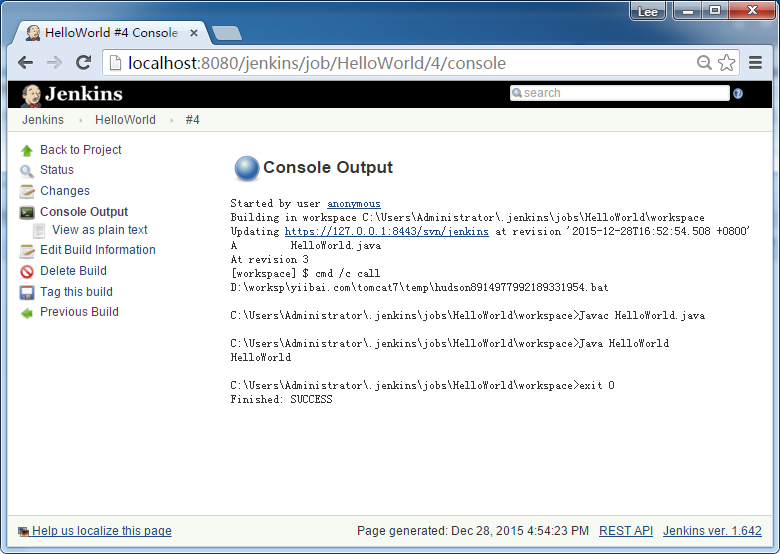Screen dimensions: 780x554
Task: Open the Chrome menu hamburger button
Action: [x=755, y=63]
